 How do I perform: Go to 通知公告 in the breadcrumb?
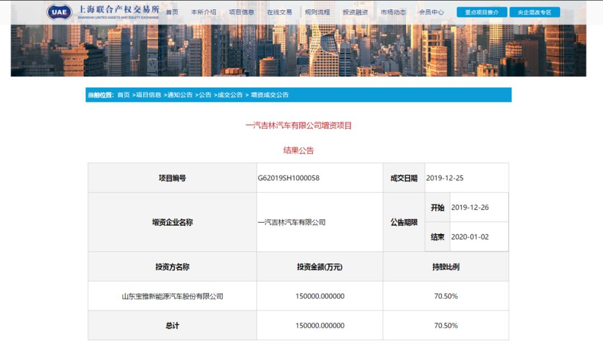(180, 95)
